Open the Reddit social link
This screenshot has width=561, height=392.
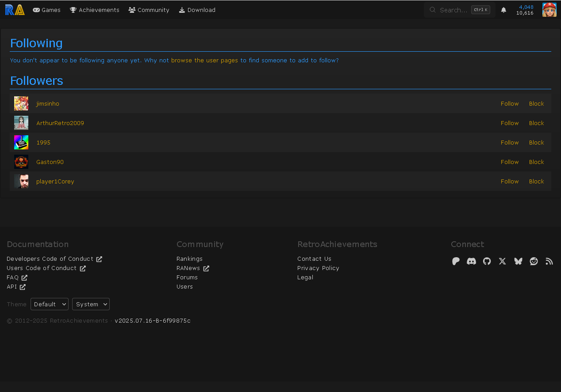click(534, 261)
